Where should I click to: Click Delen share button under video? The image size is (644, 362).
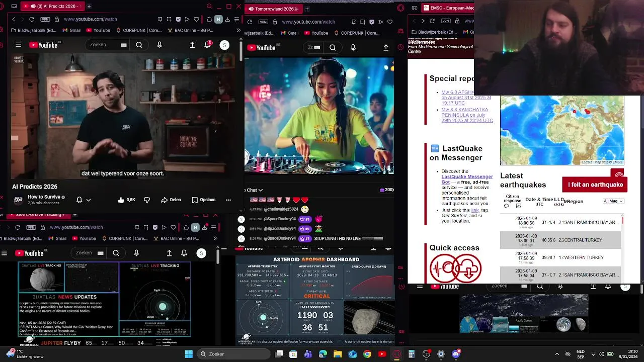coord(171,200)
